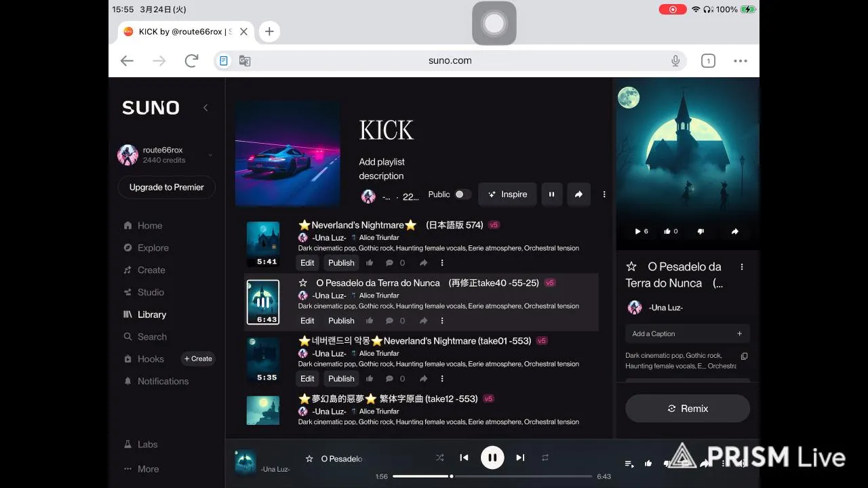Viewport: 868px width, 488px height.
Task: Share the Neverland's Nightmare 日本語版 song
Action: tap(423, 263)
